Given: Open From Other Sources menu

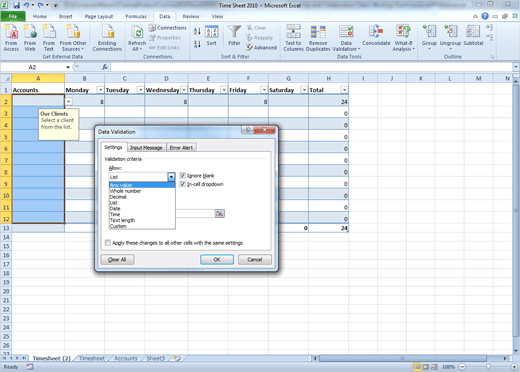Looking at the screenshot, I should pos(73,38).
